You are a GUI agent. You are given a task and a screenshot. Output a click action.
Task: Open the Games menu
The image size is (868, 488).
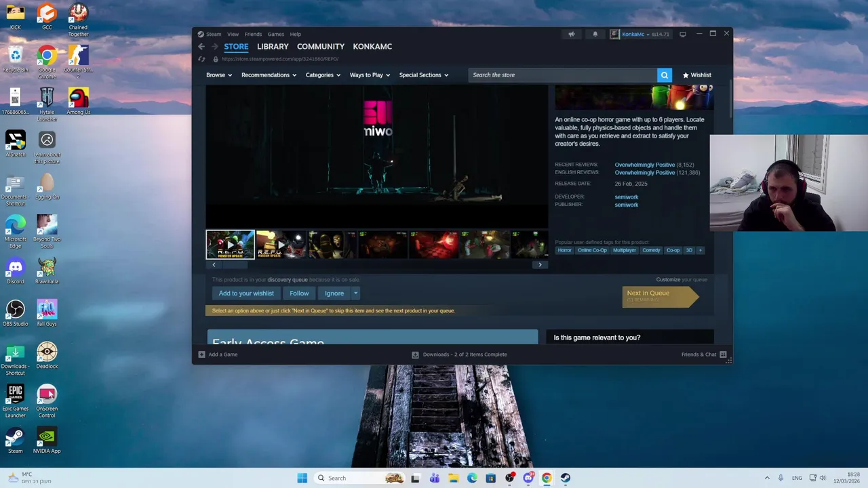point(275,34)
